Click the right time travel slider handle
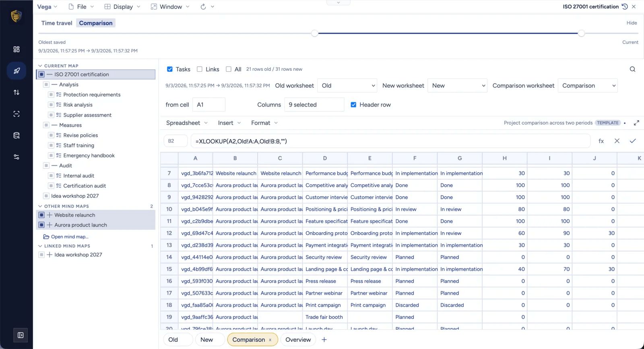This screenshot has width=644, height=349. tap(581, 33)
